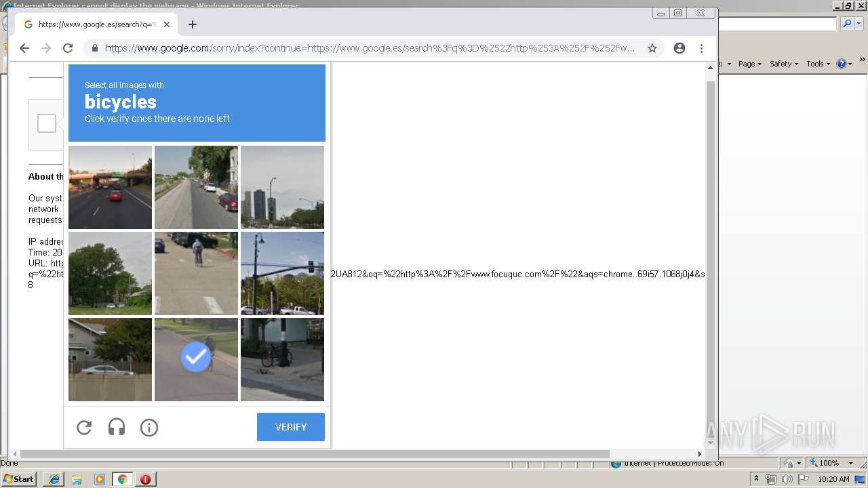Switch to Chrome from taskbar
The height and width of the screenshot is (488, 868).
click(123, 479)
